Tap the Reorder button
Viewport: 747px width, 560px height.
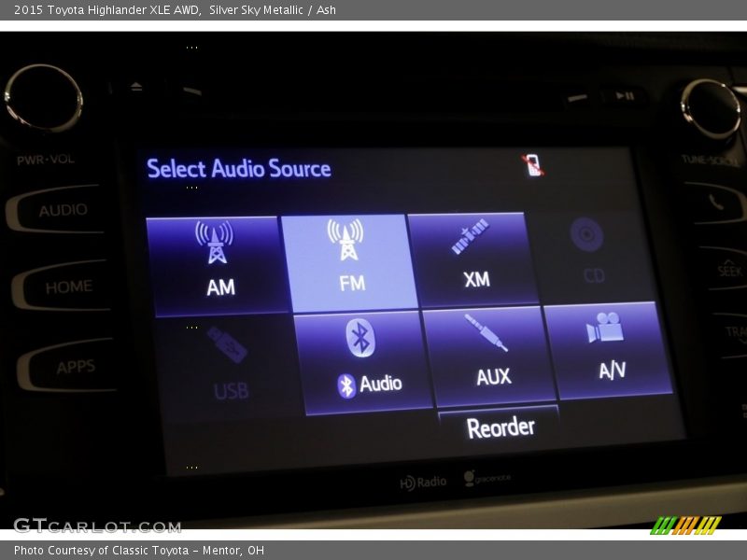click(x=500, y=427)
